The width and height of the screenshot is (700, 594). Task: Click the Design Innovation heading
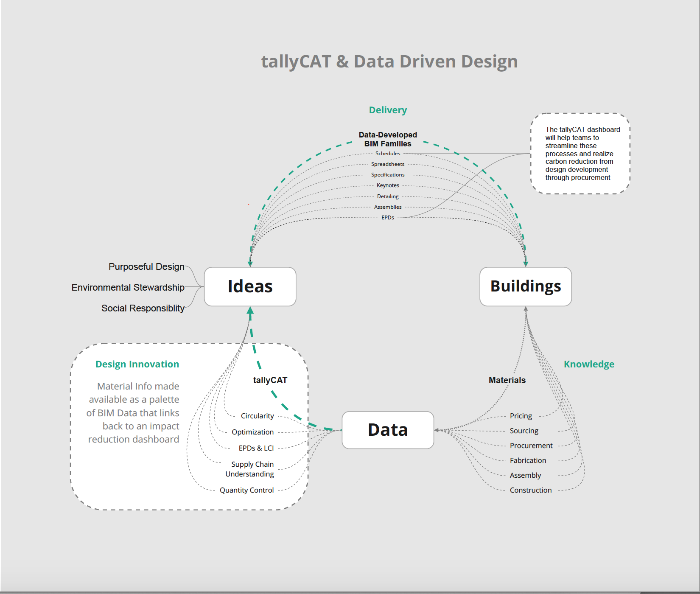[137, 364]
